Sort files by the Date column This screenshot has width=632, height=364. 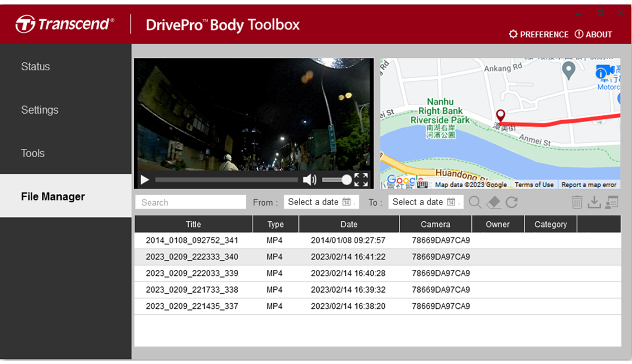(349, 224)
